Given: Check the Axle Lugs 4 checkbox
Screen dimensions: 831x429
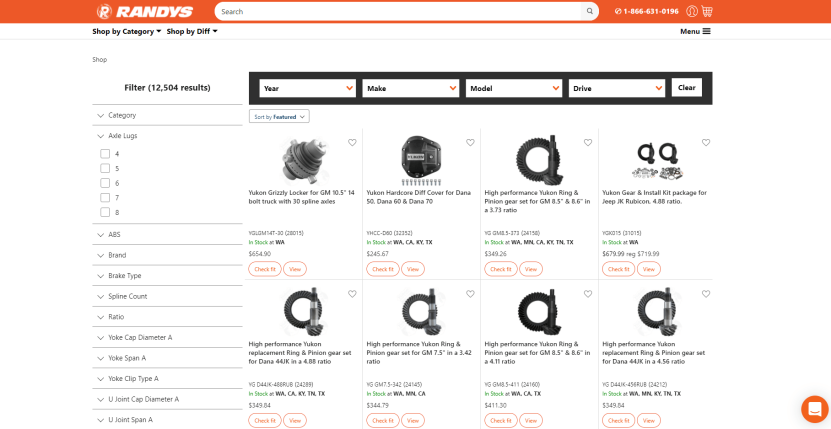Looking at the screenshot, I should tap(105, 154).
